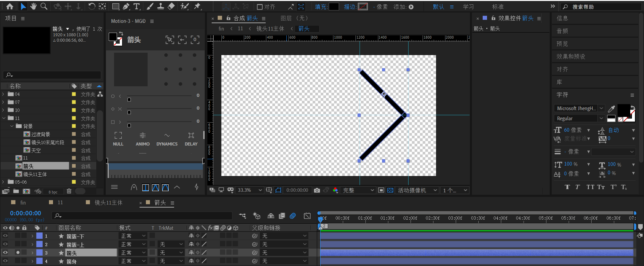Pick font color with eyedropper icon
The image size is (644, 266).
pos(611,108)
